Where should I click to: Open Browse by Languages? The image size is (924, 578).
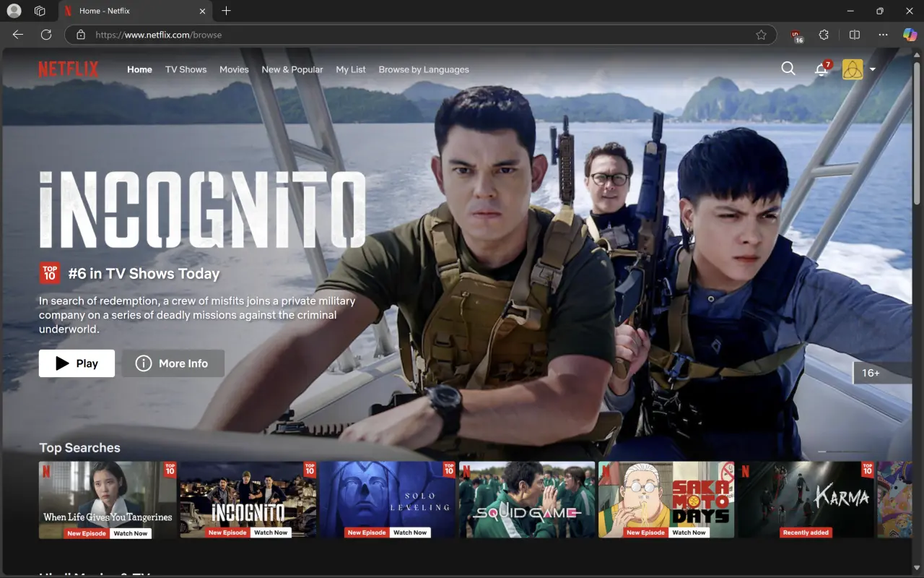click(424, 69)
